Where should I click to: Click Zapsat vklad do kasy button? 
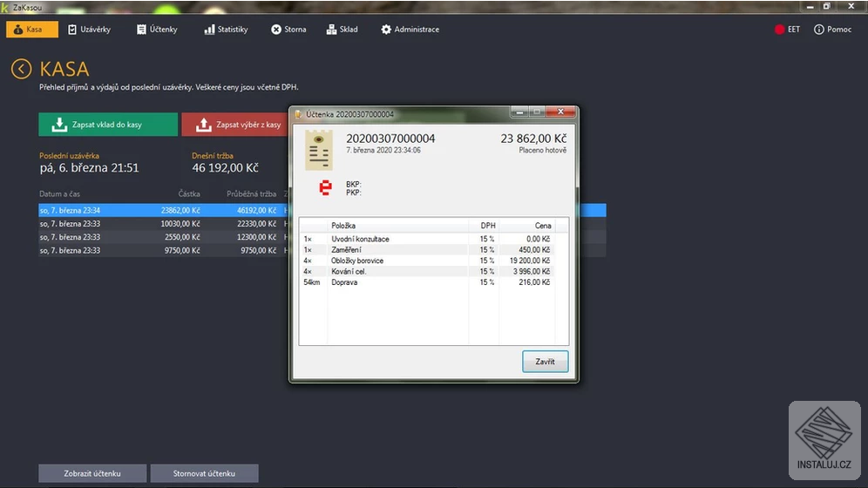(x=108, y=125)
